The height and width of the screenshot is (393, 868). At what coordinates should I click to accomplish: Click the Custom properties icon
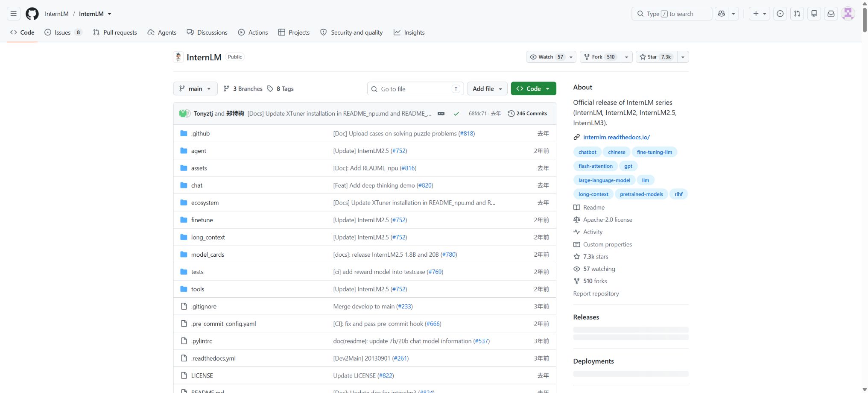(576, 244)
